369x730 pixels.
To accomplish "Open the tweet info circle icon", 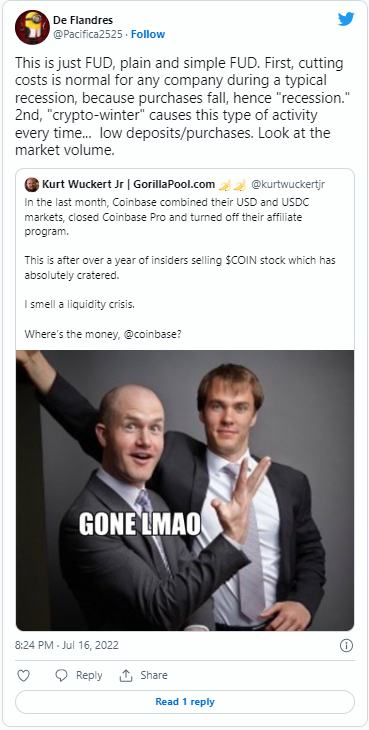I will 346,646.
